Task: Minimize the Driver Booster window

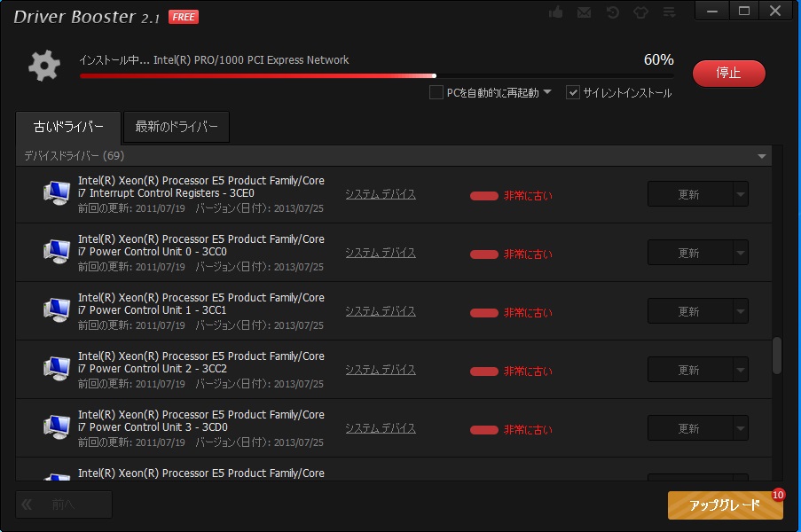Action: click(x=712, y=11)
